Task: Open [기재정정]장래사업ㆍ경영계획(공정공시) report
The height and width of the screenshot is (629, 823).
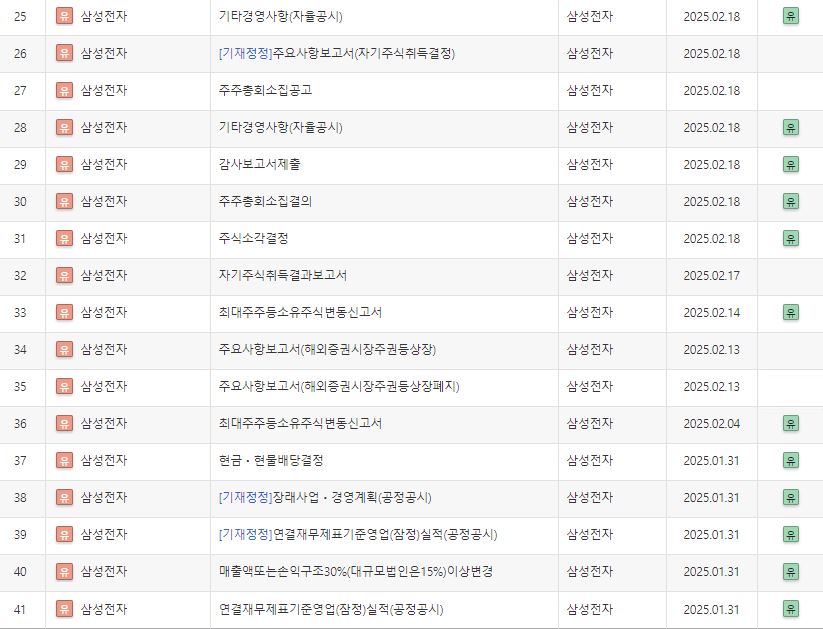Action: [x=325, y=497]
